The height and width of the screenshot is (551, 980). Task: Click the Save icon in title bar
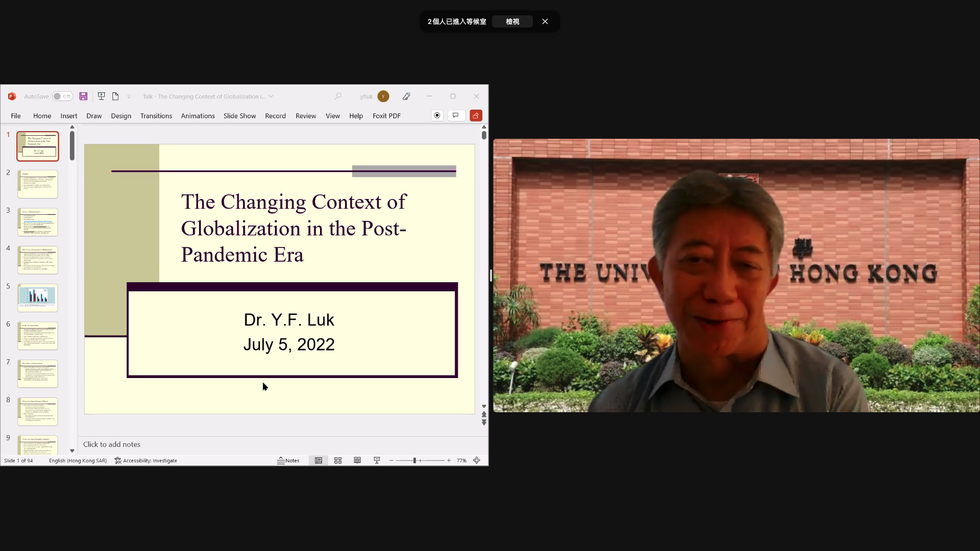coord(83,96)
